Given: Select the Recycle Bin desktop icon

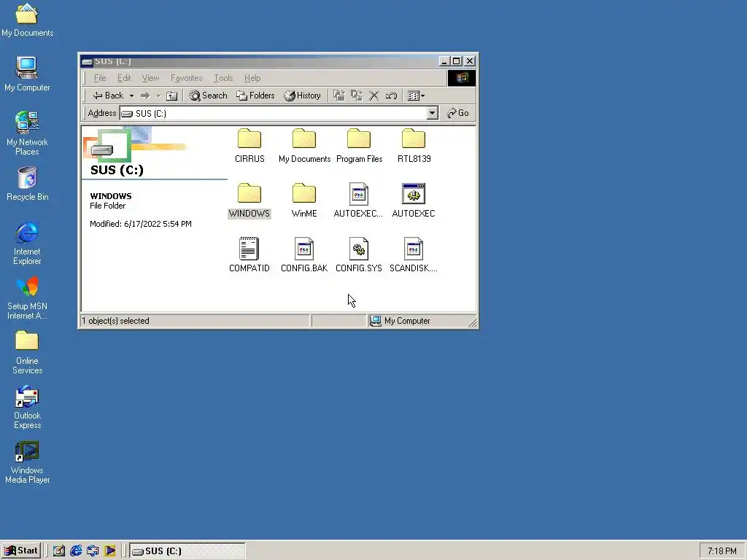Looking at the screenshot, I should (x=27, y=184).
